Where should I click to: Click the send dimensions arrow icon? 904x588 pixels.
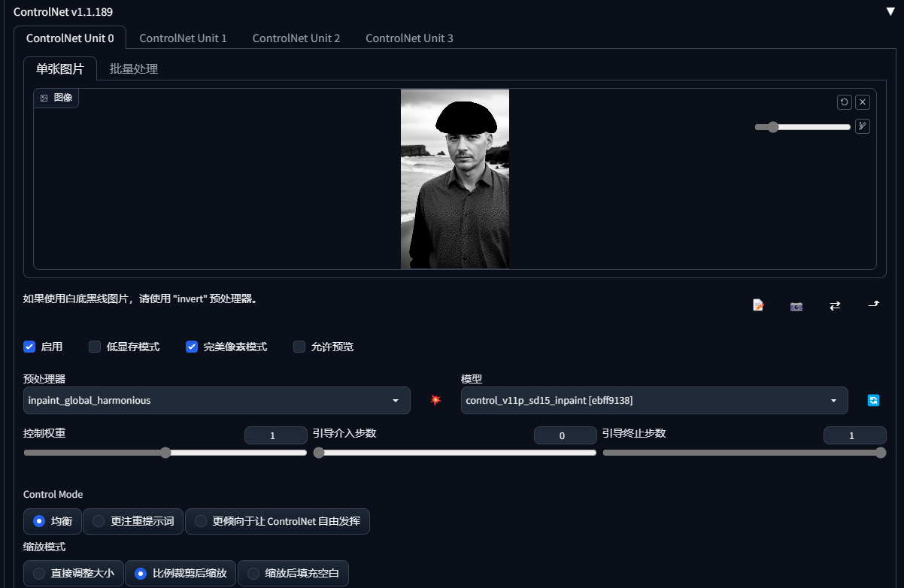pos(873,305)
